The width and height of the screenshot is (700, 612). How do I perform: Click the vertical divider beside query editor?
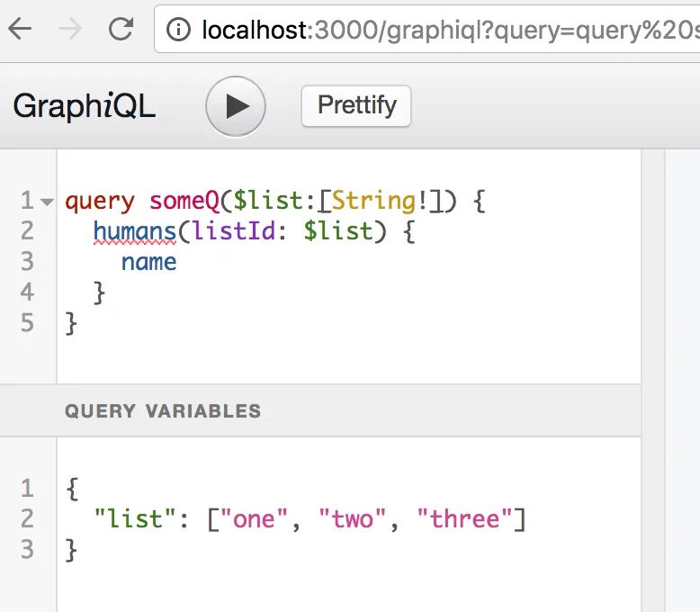pos(652,381)
